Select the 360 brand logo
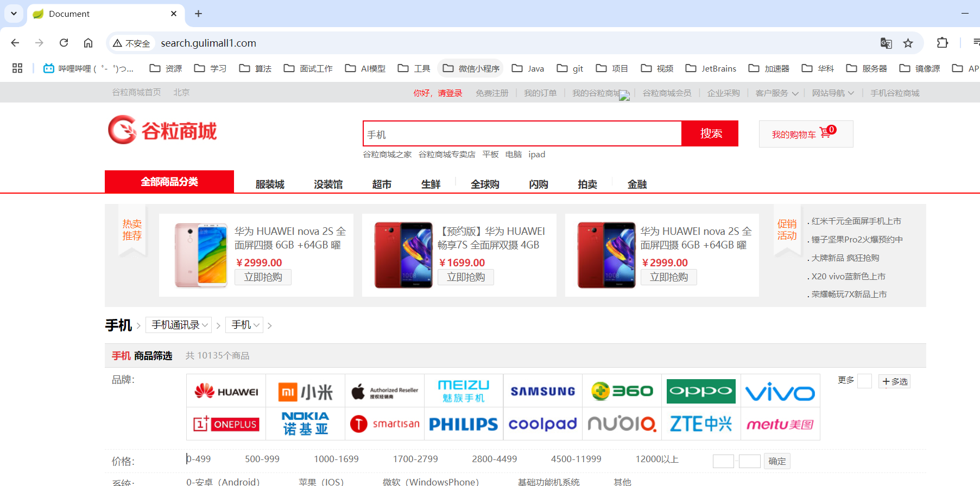The height and width of the screenshot is (486, 980). [622, 391]
